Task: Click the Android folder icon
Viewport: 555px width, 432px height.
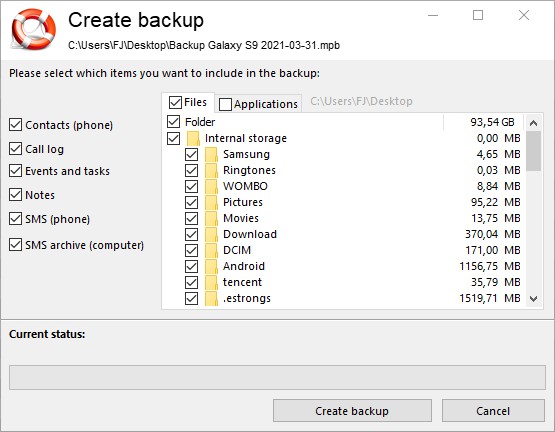Action: (x=211, y=266)
